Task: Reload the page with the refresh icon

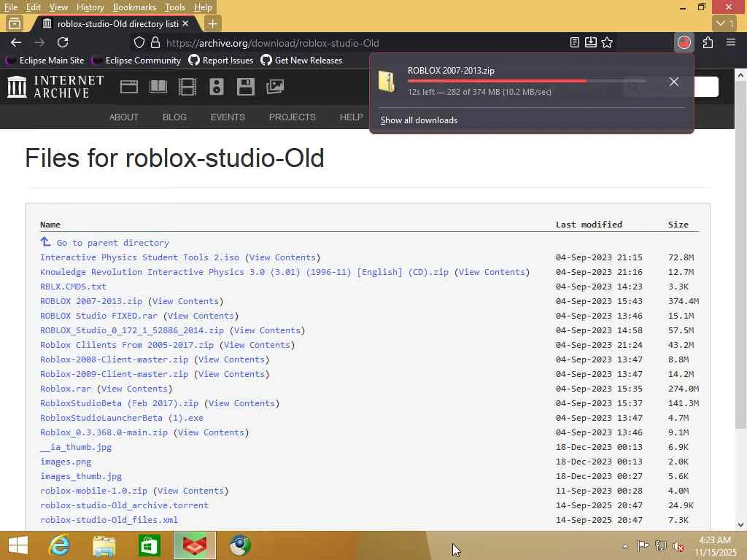Action: pyautogui.click(x=63, y=43)
